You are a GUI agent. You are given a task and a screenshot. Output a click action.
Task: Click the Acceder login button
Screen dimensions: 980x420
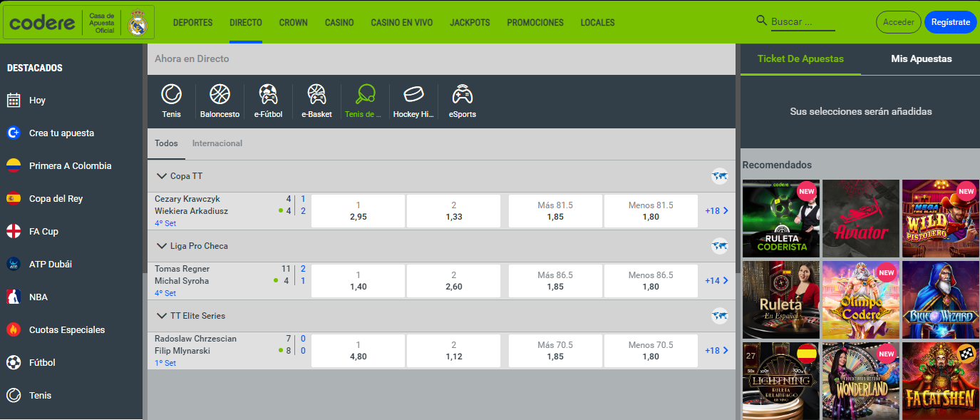click(898, 22)
